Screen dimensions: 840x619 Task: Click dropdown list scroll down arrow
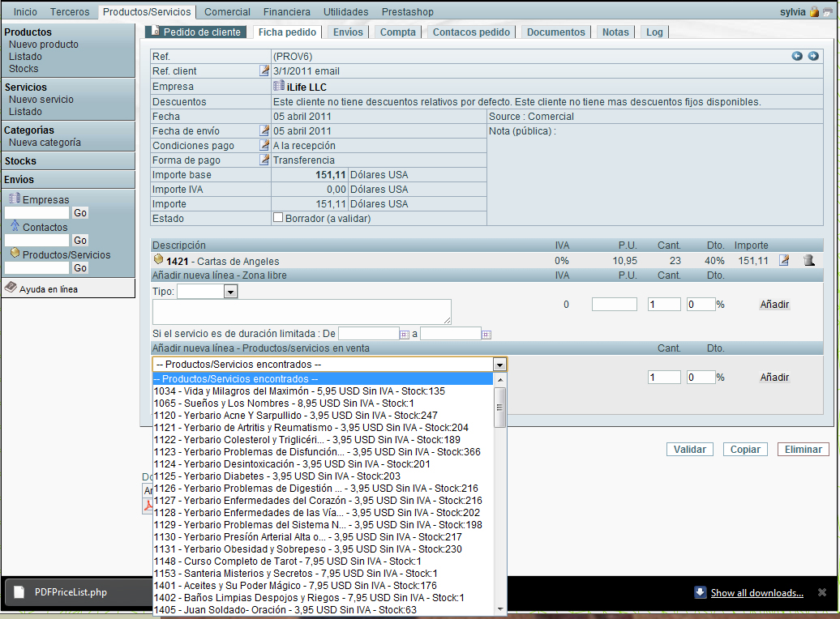tap(499, 608)
